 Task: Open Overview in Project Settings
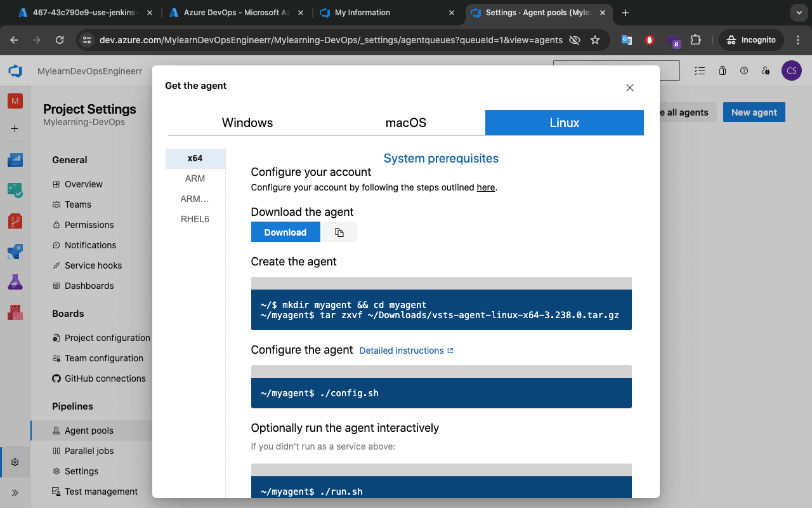pos(84,184)
